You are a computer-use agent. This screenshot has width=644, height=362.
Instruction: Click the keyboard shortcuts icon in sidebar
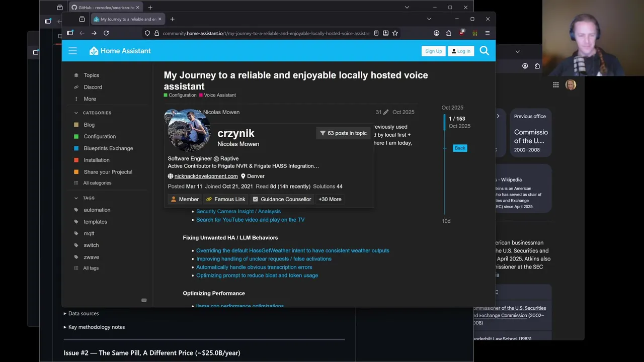[x=144, y=300]
